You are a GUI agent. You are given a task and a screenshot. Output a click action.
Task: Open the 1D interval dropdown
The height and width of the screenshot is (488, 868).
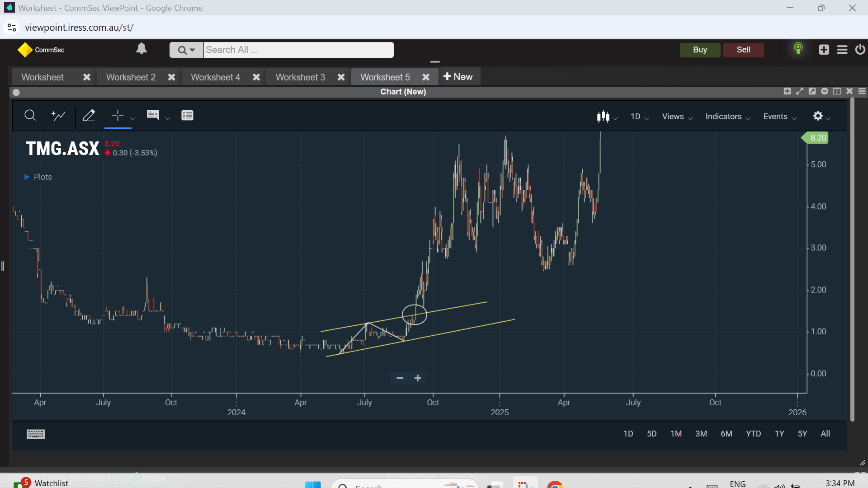coord(640,117)
